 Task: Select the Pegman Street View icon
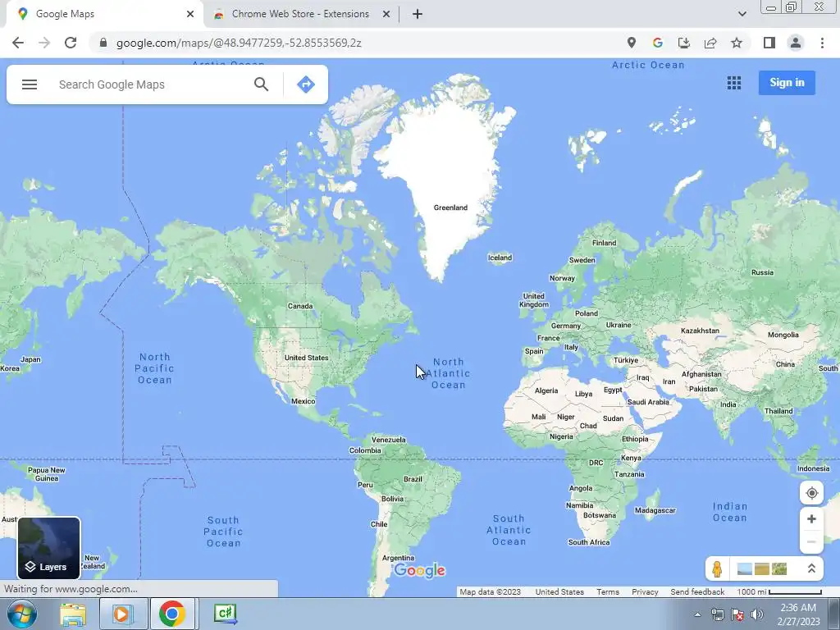[x=717, y=568]
